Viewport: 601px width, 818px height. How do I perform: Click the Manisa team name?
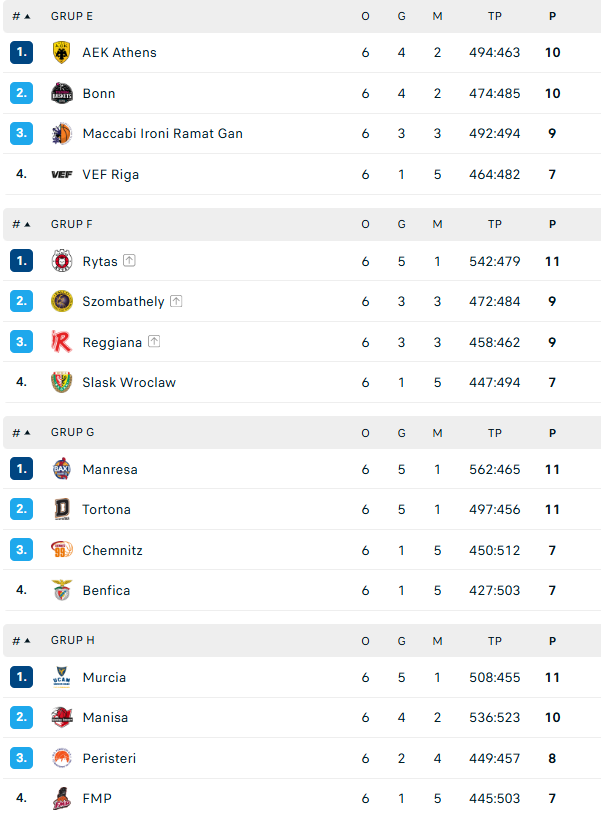105,718
